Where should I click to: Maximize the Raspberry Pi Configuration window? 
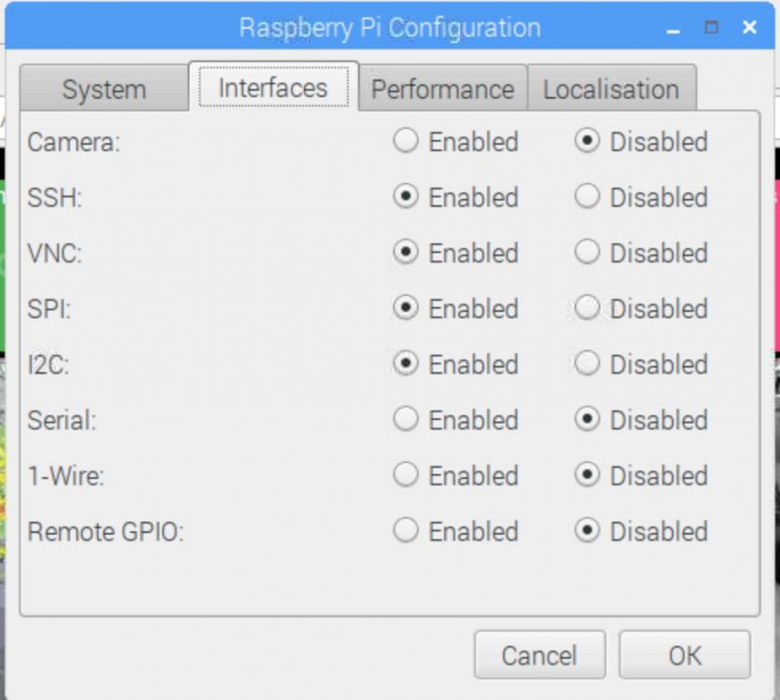point(712,28)
